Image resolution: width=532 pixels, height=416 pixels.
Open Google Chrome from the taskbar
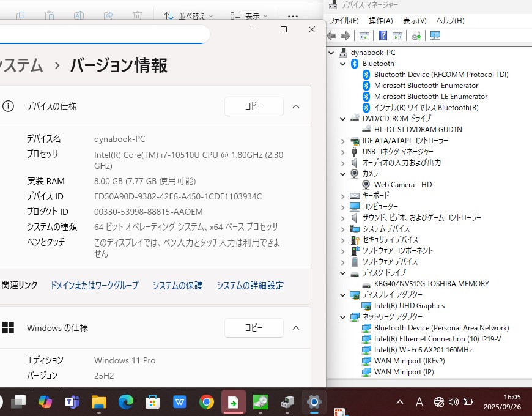(206, 402)
